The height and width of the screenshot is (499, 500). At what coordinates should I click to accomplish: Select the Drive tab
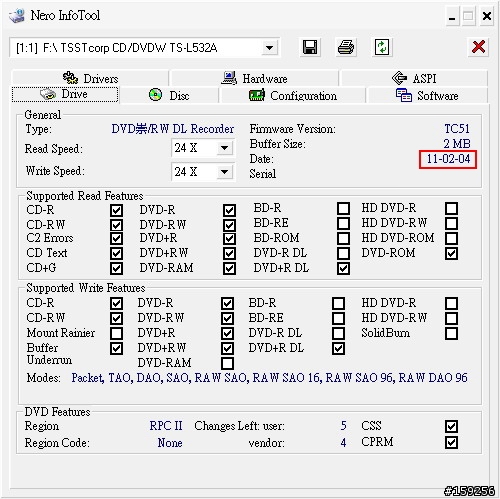click(65, 94)
